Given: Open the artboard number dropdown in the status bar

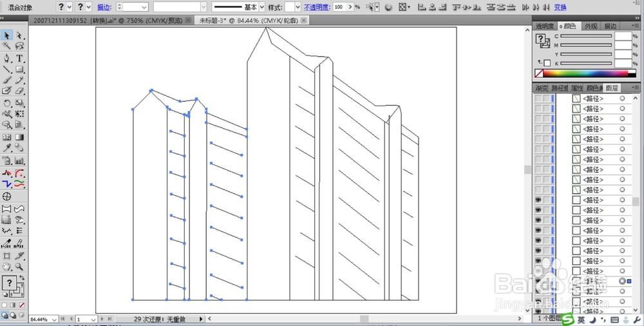Looking at the screenshot, I should click(x=93, y=320).
